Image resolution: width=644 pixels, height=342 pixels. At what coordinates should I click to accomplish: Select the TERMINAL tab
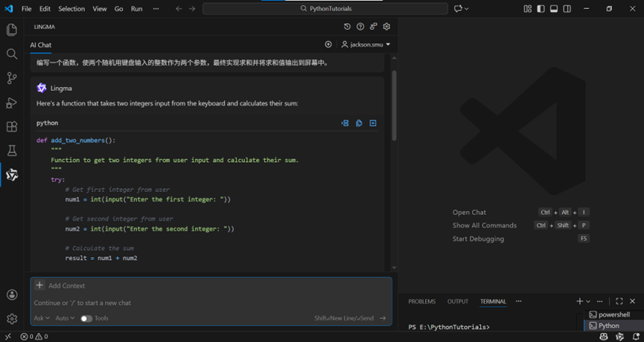(493, 301)
